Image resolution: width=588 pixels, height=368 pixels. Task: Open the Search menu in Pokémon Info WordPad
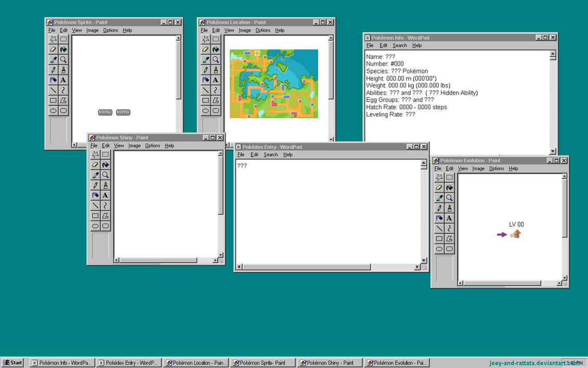[400, 45]
